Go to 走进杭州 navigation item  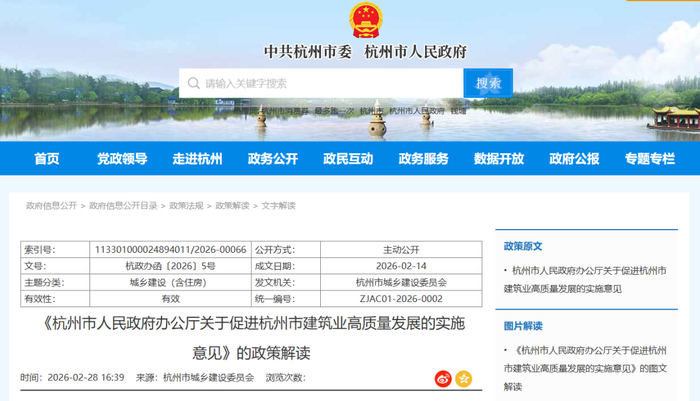(197, 158)
